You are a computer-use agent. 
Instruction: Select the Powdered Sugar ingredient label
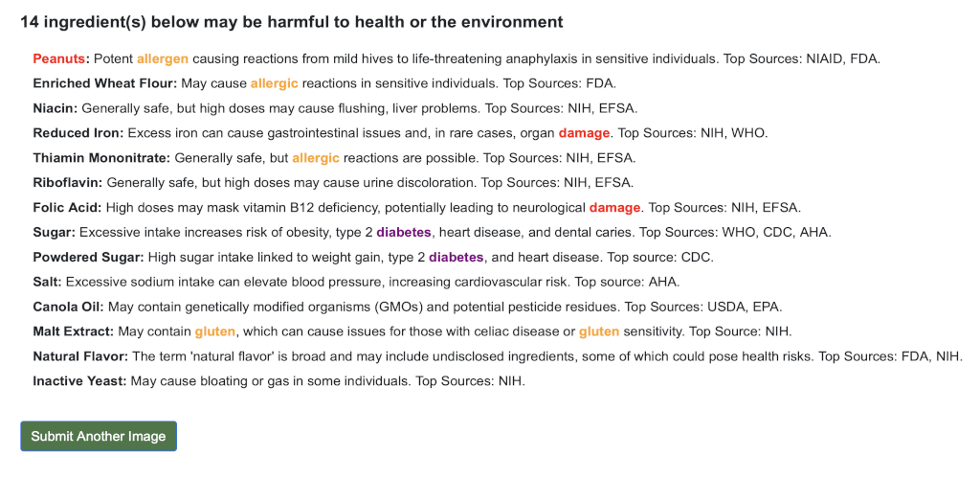(x=88, y=257)
